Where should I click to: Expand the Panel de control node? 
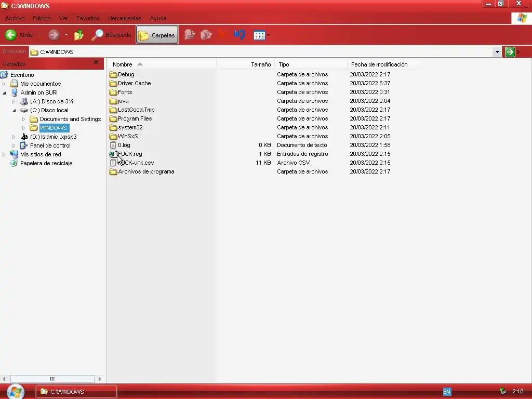click(14, 145)
